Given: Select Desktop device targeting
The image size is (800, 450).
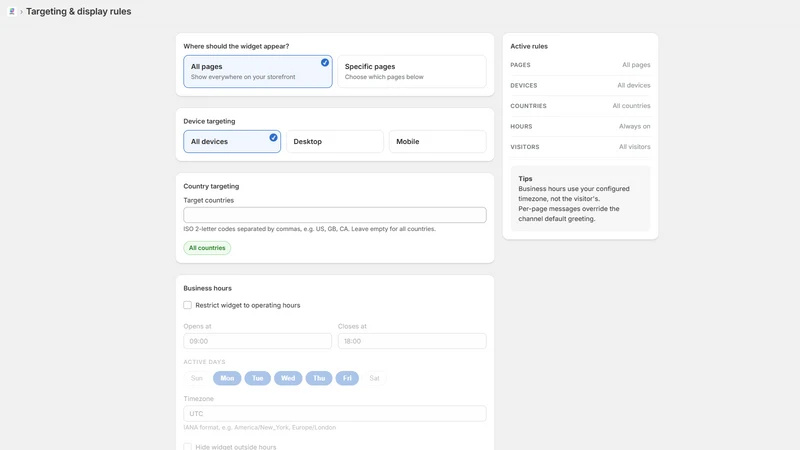Looking at the screenshot, I should [335, 141].
